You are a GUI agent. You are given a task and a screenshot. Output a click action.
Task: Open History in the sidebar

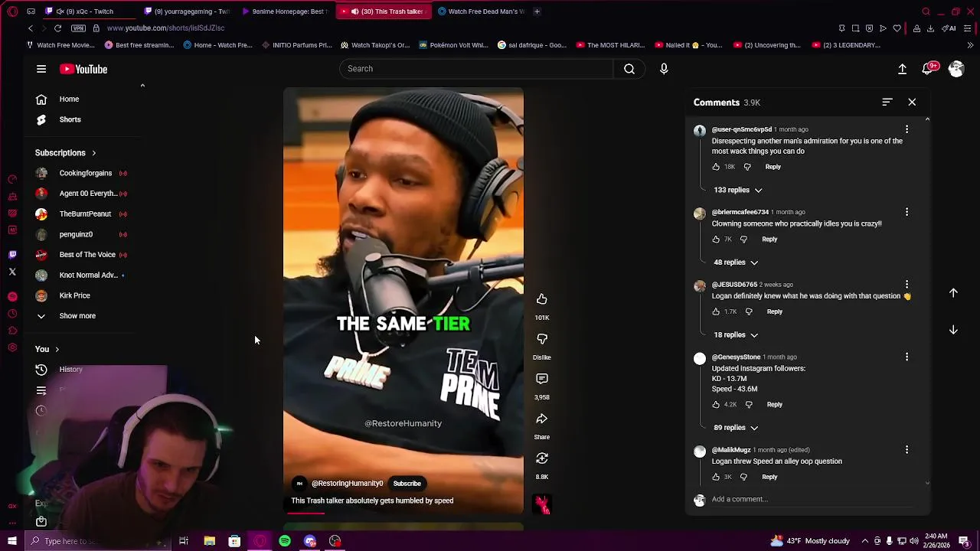pyautogui.click(x=70, y=370)
